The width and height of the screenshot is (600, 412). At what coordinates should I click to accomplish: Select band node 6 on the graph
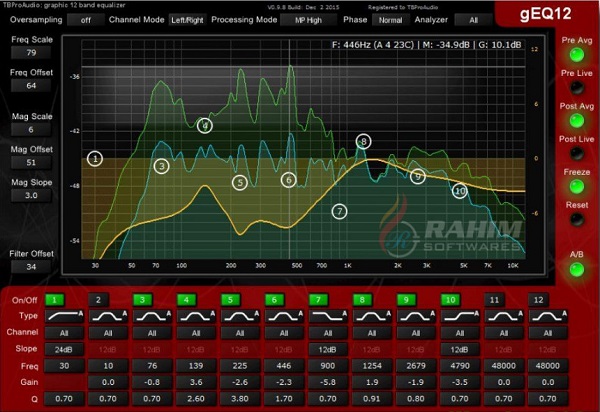(289, 180)
